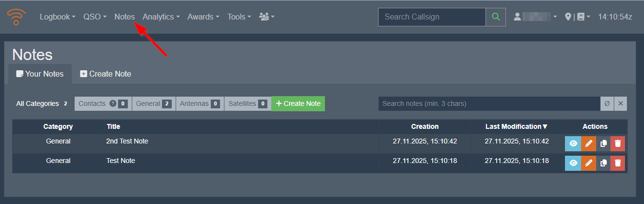Sort by Creation column header
This screenshot has width=644, height=204.
[425, 126]
